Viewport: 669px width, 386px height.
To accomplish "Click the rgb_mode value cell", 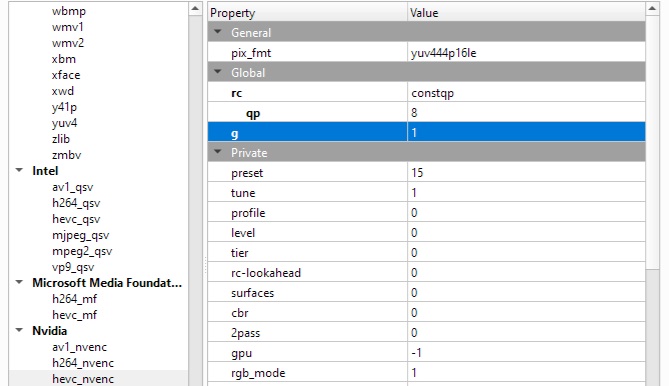I will point(526,373).
